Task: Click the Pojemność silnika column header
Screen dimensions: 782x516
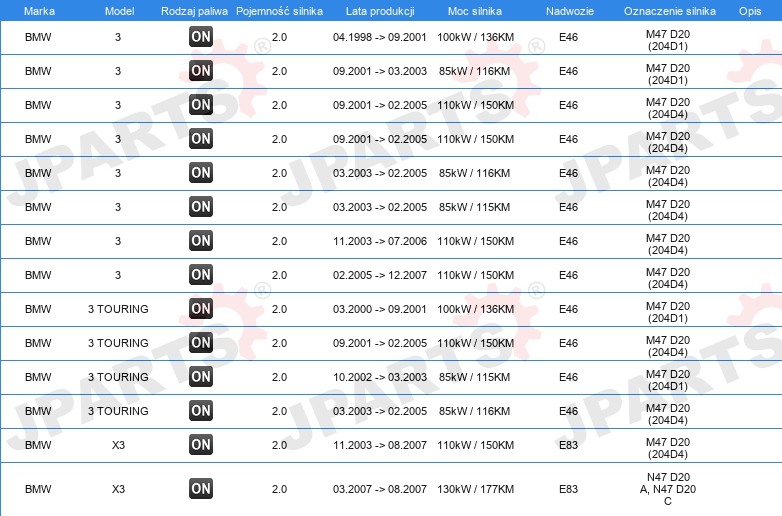Action: (x=279, y=11)
